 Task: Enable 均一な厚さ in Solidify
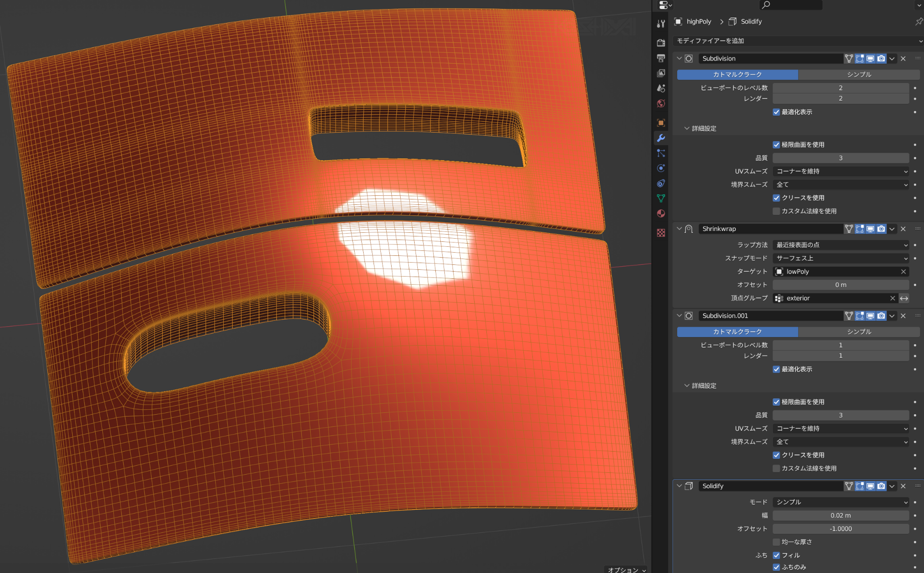click(776, 542)
